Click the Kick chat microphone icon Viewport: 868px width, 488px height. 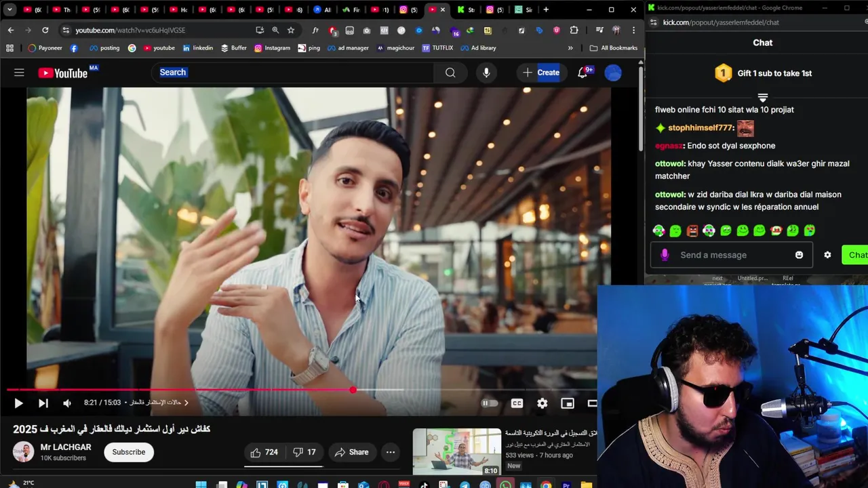(665, 255)
